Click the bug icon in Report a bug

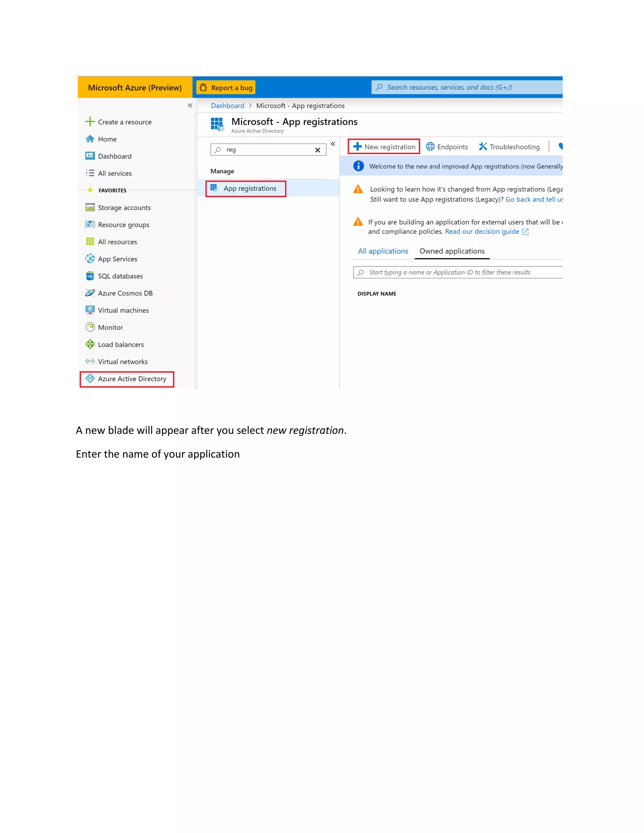click(x=203, y=87)
